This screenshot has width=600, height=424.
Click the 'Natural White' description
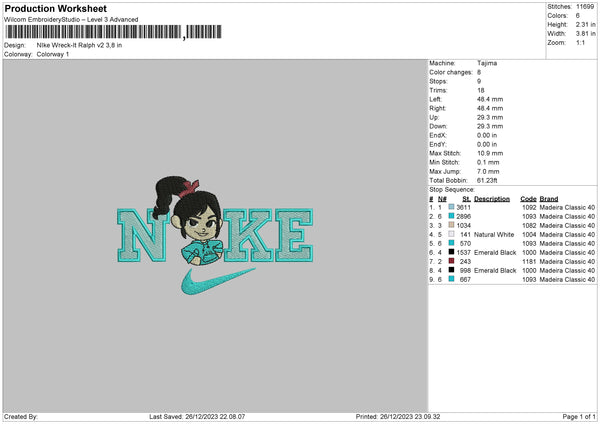(x=494, y=235)
